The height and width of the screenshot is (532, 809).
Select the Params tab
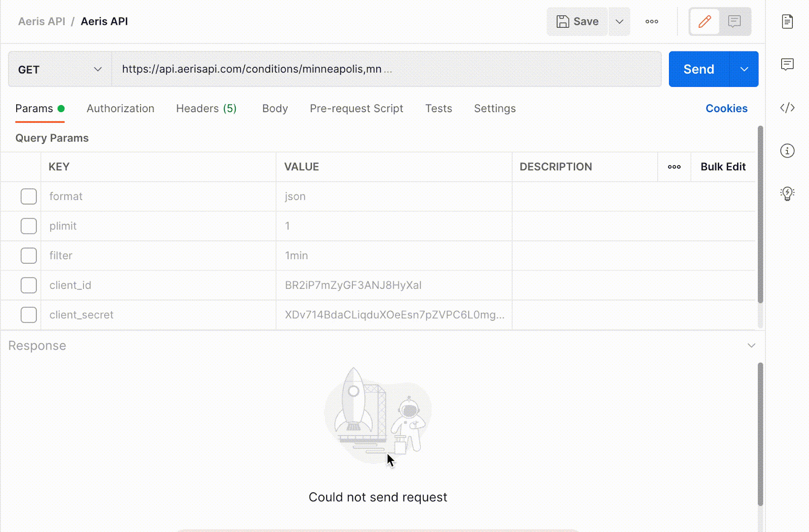[39, 109]
